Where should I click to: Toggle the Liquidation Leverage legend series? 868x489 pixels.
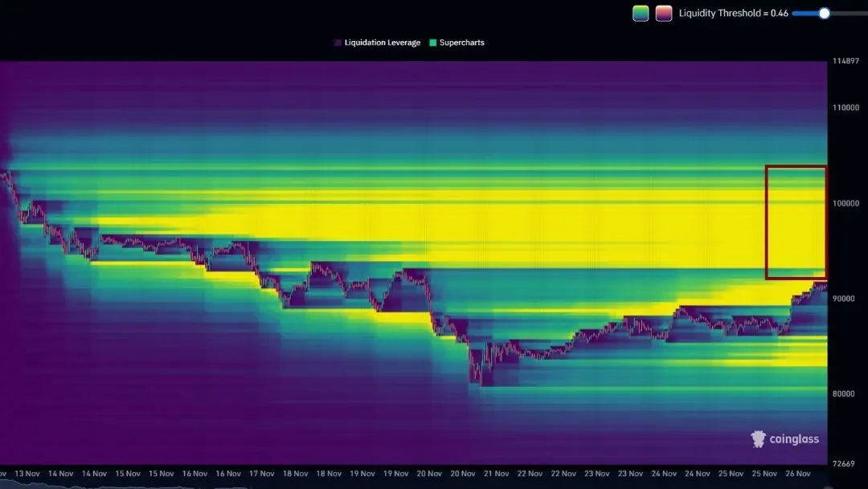[377, 43]
